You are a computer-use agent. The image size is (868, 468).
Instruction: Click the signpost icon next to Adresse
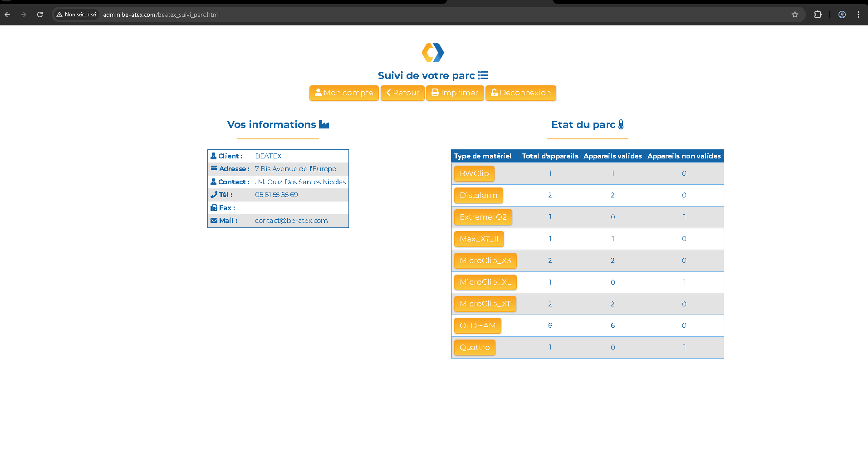point(214,169)
